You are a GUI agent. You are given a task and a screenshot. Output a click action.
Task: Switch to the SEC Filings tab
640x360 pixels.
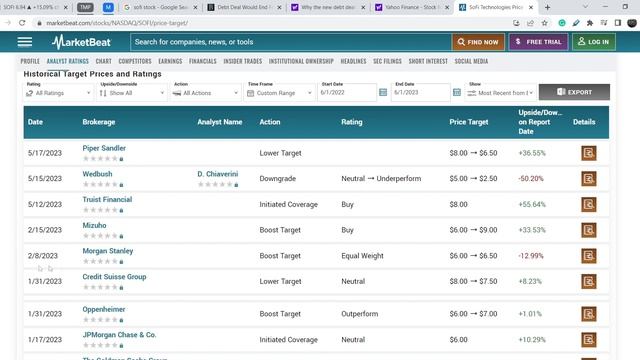click(x=387, y=61)
